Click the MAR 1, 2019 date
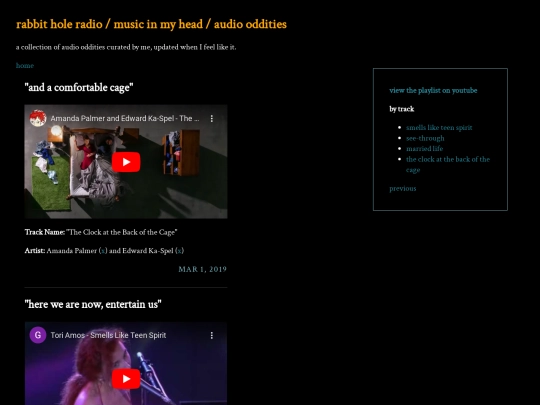The image size is (540, 405). (202, 269)
